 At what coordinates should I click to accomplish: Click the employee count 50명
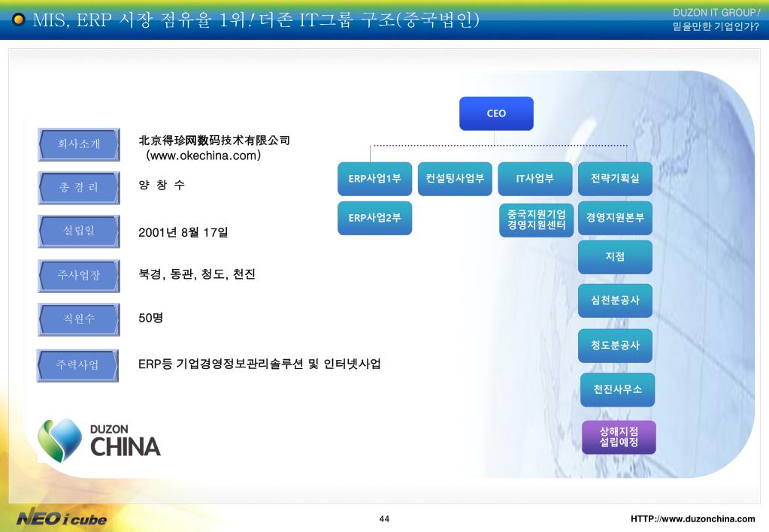150,318
